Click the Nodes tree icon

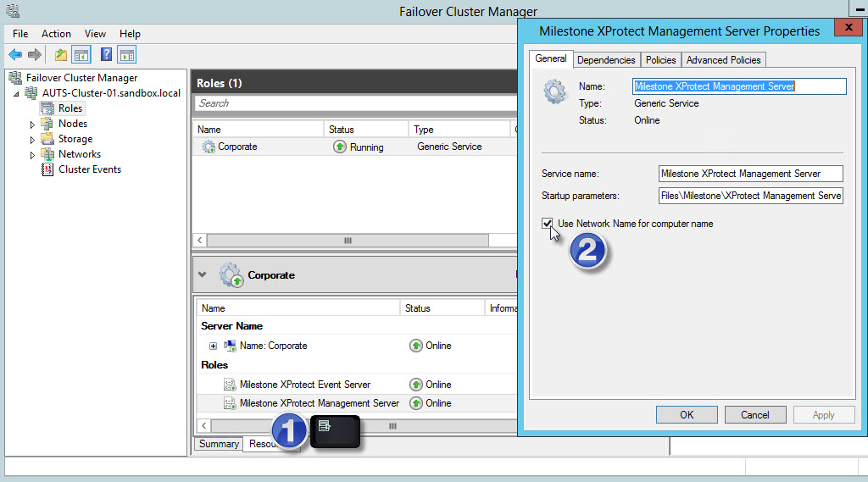[48, 124]
